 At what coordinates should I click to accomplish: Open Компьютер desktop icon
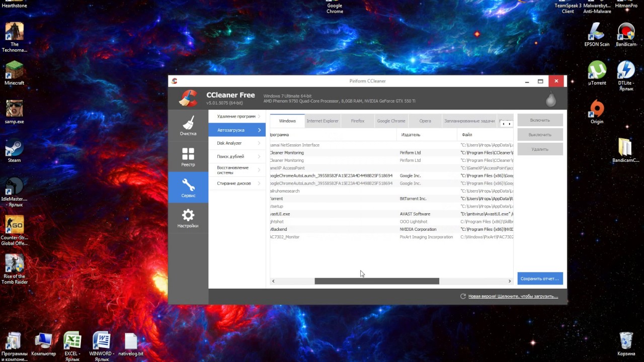point(43,344)
